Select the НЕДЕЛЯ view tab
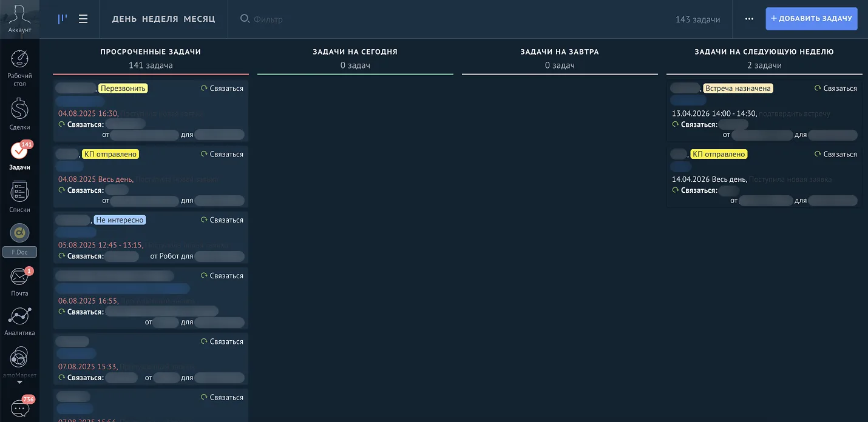Viewport: 868px width, 422px height. pyautogui.click(x=160, y=19)
